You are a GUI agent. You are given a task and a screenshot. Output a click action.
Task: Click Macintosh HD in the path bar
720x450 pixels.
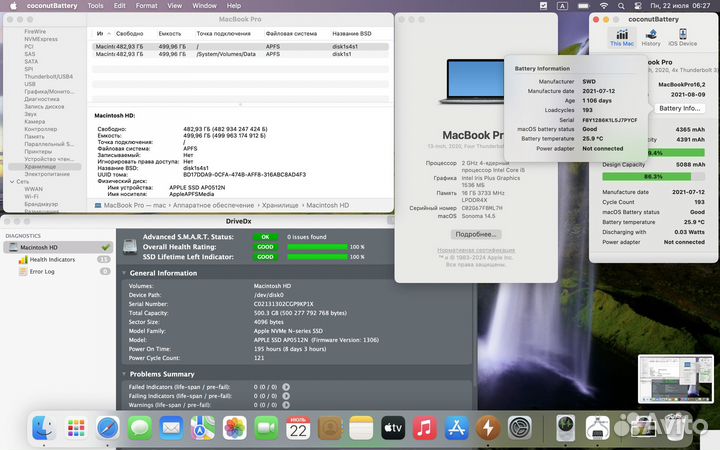coord(327,205)
